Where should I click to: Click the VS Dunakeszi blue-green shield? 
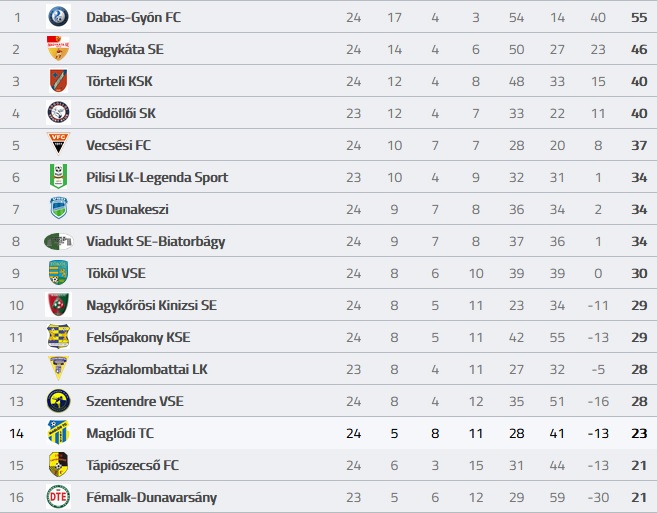click(58, 208)
